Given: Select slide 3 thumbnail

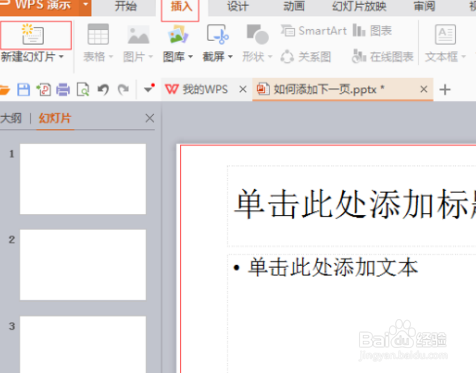Looking at the screenshot, I should (x=83, y=344).
